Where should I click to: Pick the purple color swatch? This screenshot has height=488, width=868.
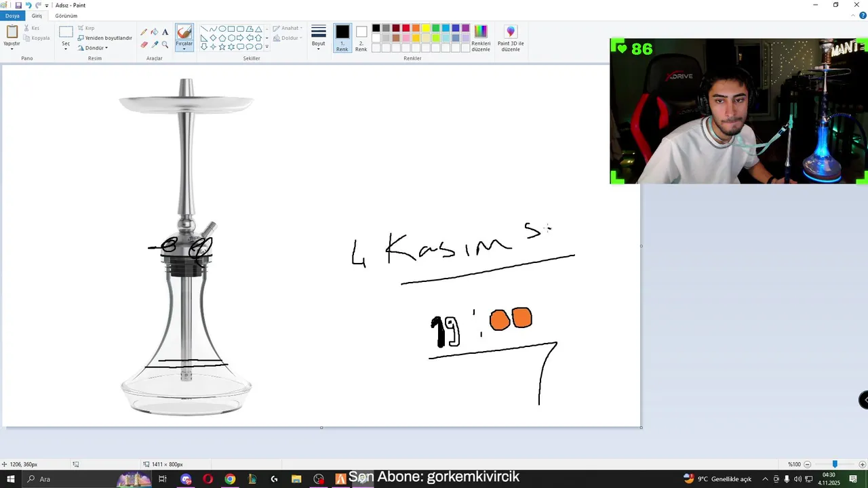[x=465, y=28]
